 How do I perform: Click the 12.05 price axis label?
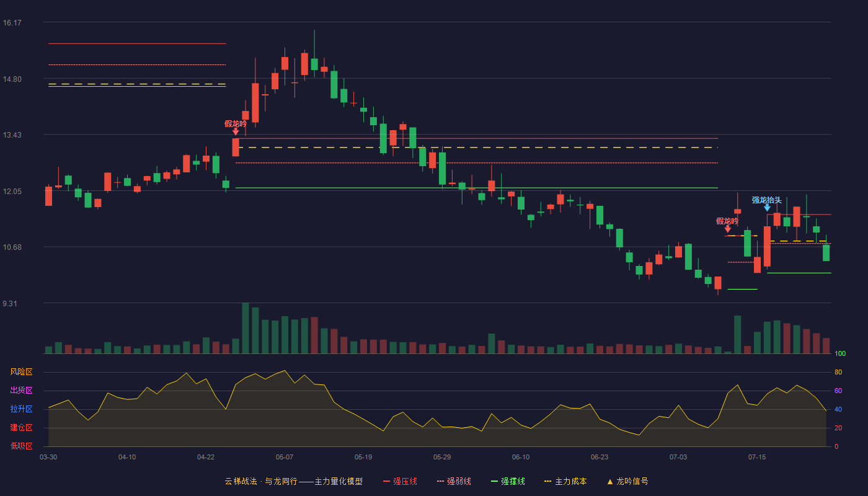[x=12, y=192]
